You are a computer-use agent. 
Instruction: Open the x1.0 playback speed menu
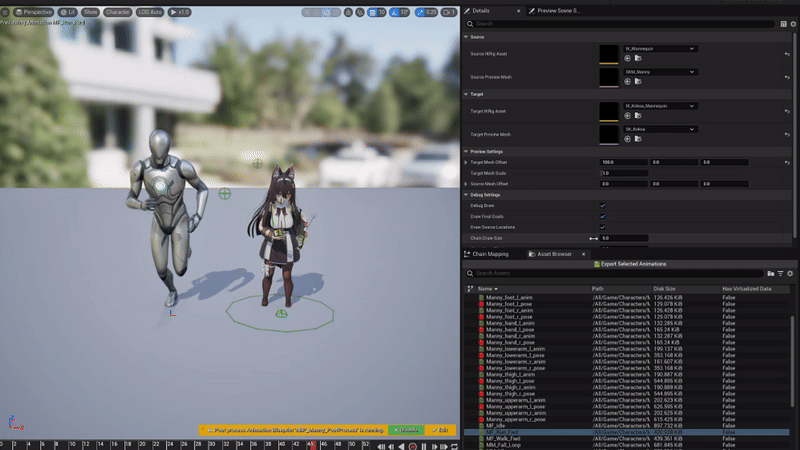180,12
